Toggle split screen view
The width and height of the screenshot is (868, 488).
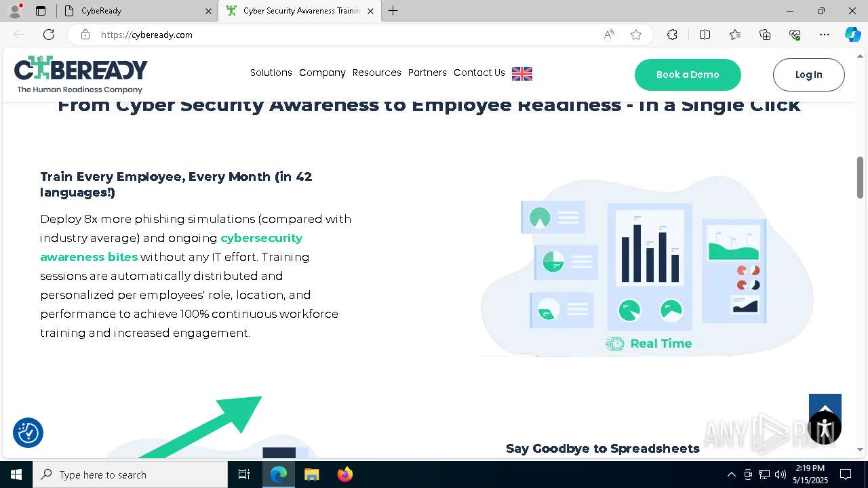click(x=705, y=35)
